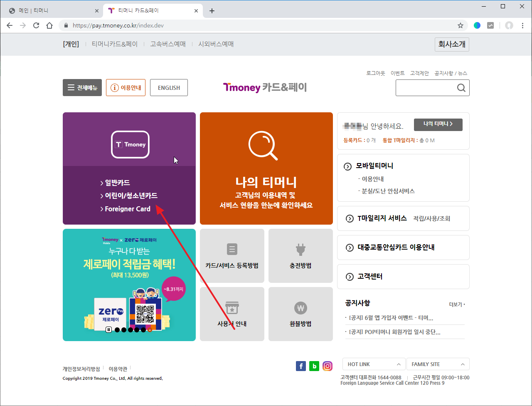Open 공지사항 / 뉴스 link
This screenshot has height=406, width=532.
click(451, 73)
